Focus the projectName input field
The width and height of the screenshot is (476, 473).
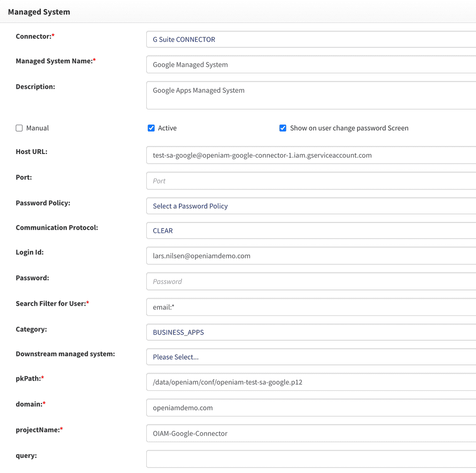tap(311, 433)
